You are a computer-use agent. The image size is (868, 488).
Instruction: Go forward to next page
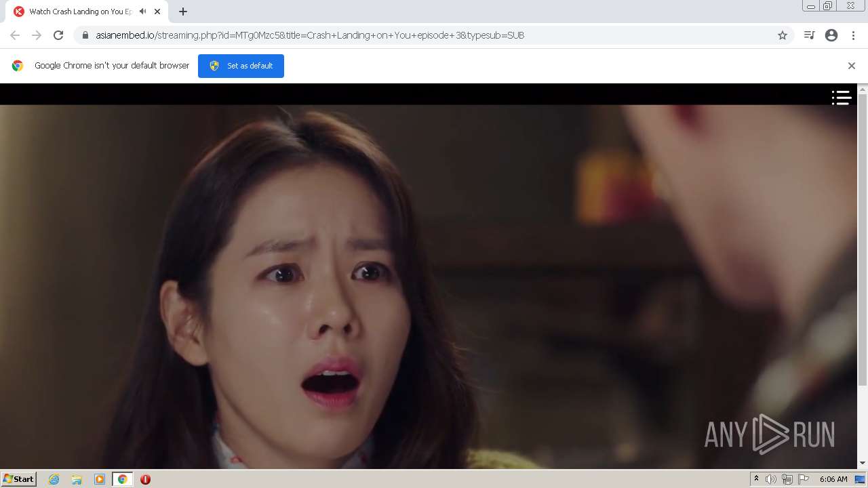click(x=37, y=35)
